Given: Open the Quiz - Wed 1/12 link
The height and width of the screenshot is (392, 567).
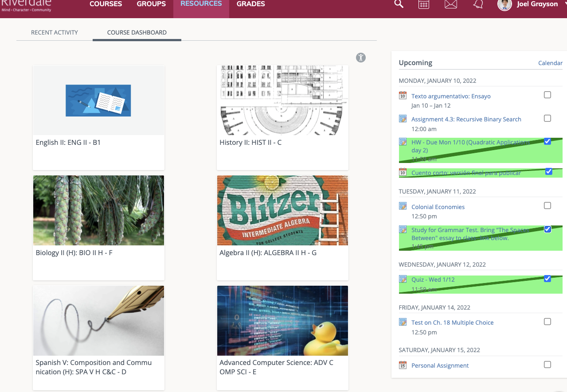Looking at the screenshot, I should (x=433, y=279).
